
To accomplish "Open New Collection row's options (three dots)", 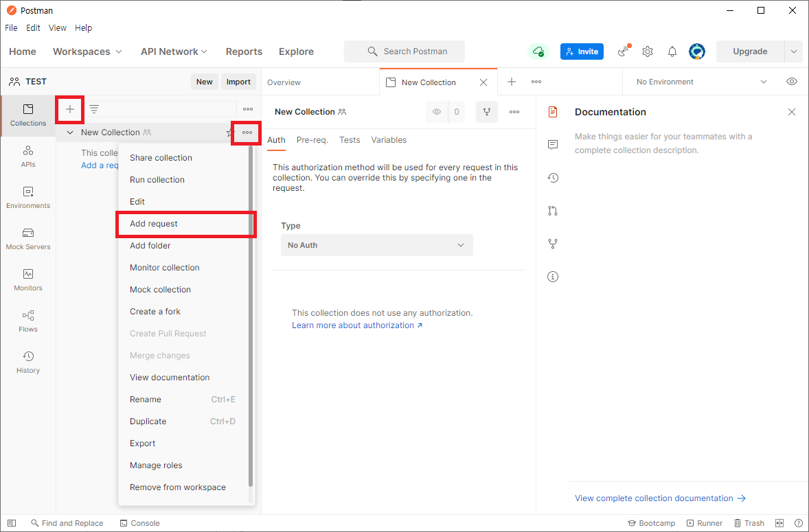I will click(247, 132).
